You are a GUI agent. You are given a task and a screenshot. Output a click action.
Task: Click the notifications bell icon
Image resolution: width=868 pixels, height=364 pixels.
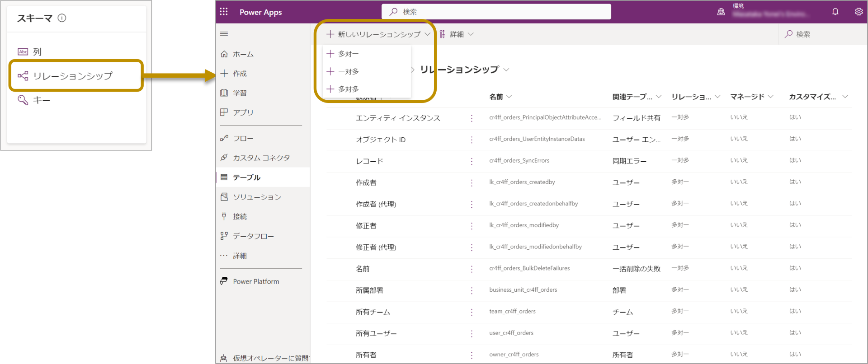click(835, 12)
